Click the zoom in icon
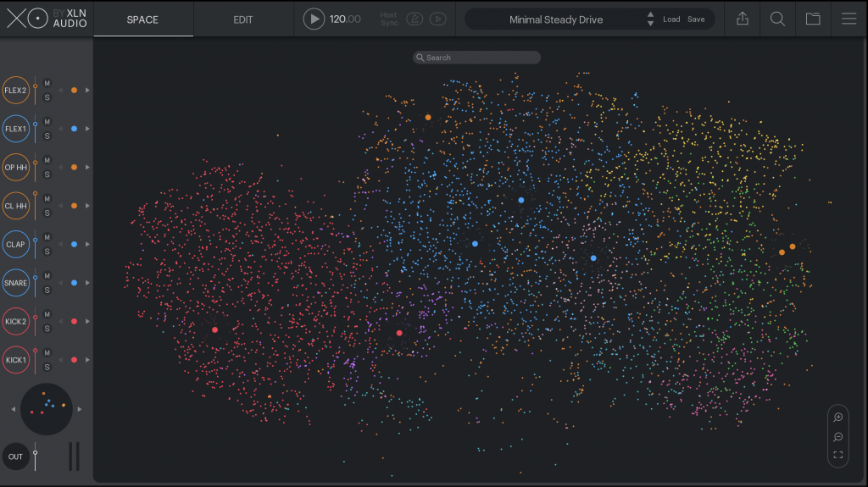This screenshot has height=487, width=868. pyautogui.click(x=838, y=418)
